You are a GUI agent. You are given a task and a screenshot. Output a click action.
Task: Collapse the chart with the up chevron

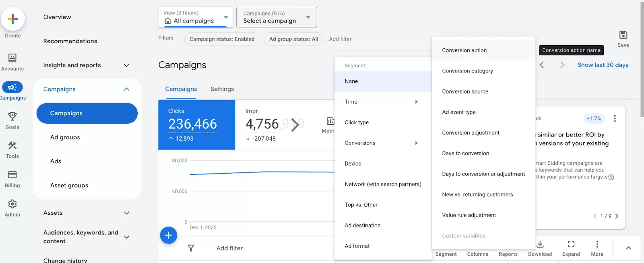click(628, 248)
